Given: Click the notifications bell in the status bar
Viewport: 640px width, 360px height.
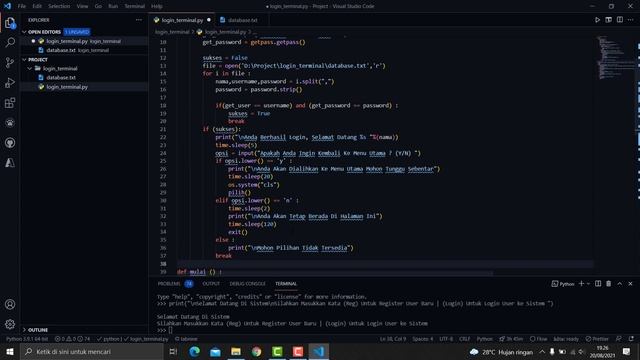Looking at the screenshot, I should click(631, 339).
